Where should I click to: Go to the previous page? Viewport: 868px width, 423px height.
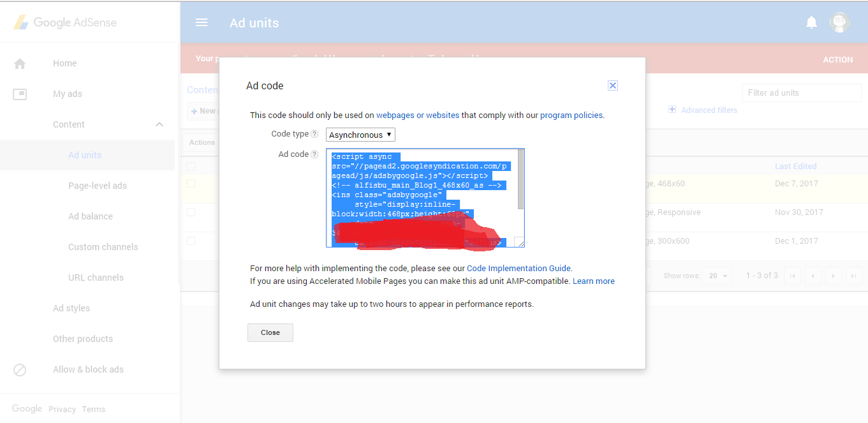click(x=813, y=276)
